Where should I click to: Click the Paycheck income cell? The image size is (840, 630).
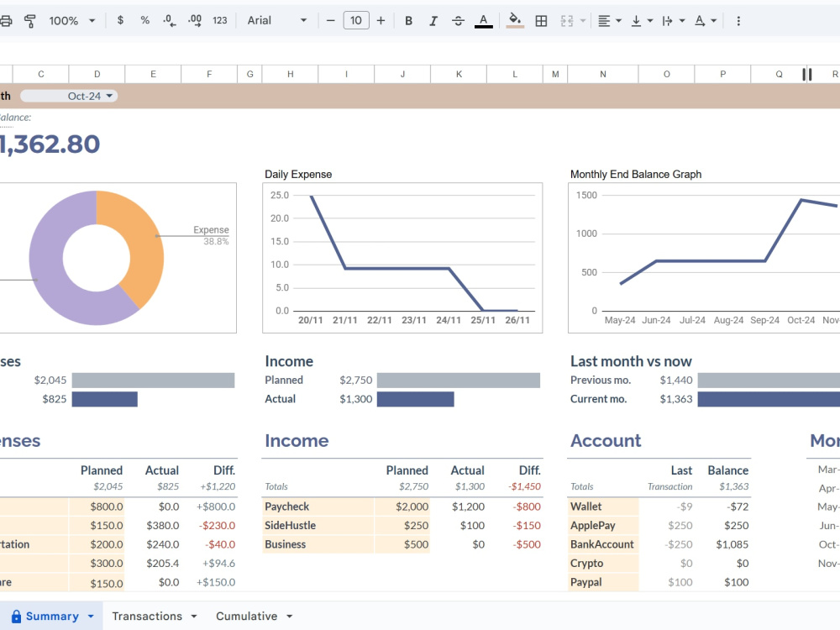(318, 507)
